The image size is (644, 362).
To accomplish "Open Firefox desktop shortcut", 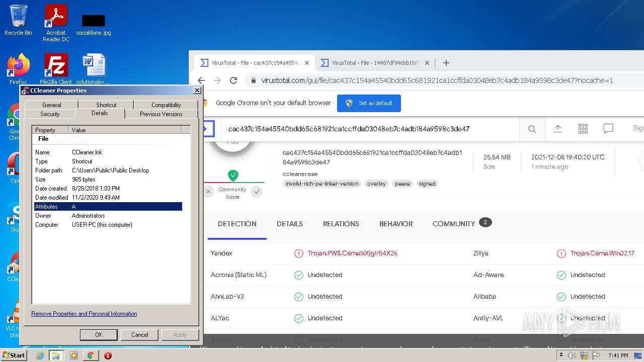I will pyautogui.click(x=18, y=69).
